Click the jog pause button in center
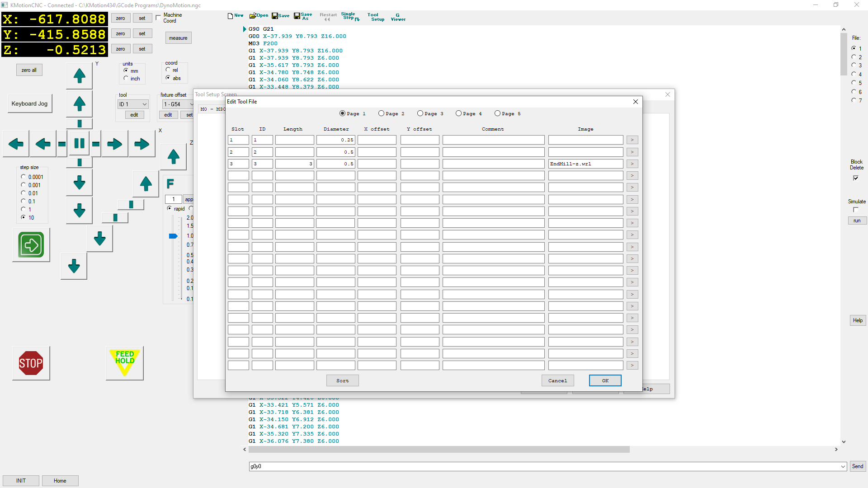868x488 pixels. (x=79, y=144)
